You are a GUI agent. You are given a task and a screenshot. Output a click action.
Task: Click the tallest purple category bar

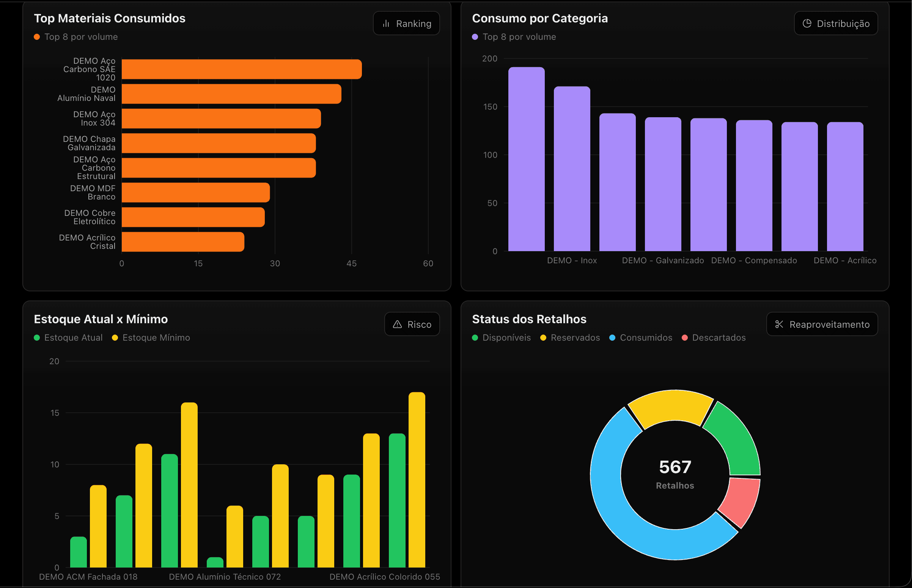pos(527,159)
